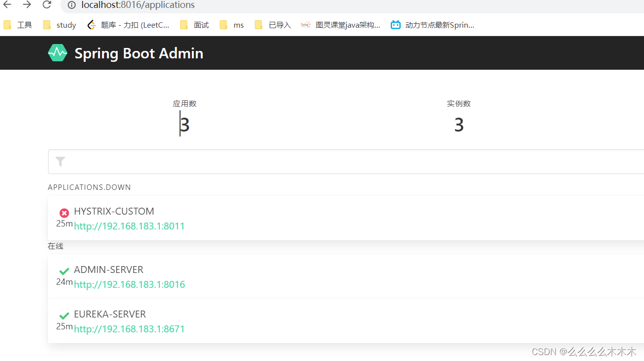Click the site info icon in address bar

pos(72,5)
